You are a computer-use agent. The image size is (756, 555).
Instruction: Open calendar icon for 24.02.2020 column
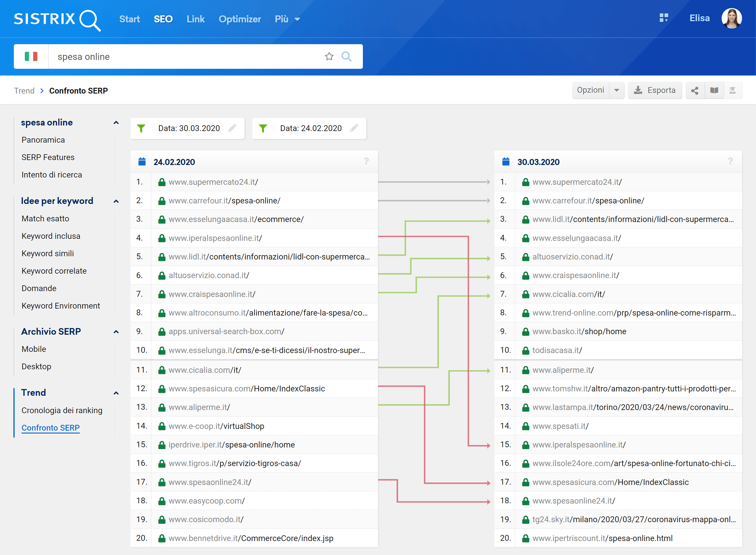142,162
